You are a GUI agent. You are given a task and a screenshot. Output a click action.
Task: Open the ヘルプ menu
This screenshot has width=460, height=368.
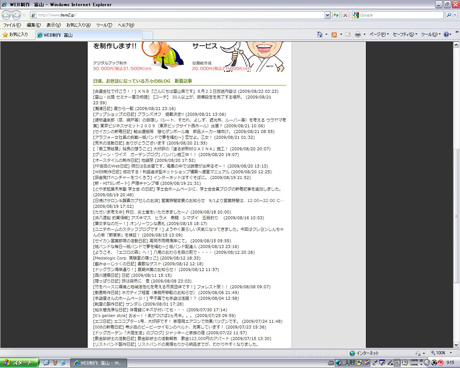[126, 25]
